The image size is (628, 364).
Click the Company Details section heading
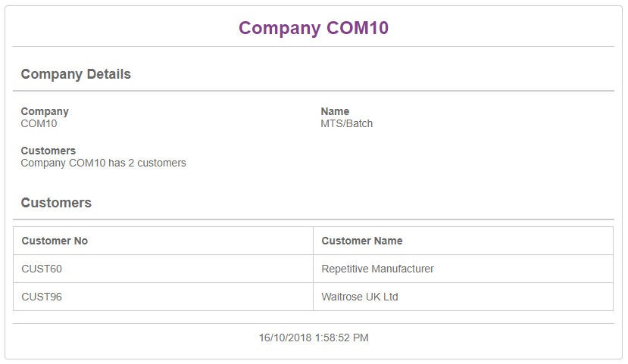(x=76, y=74)
